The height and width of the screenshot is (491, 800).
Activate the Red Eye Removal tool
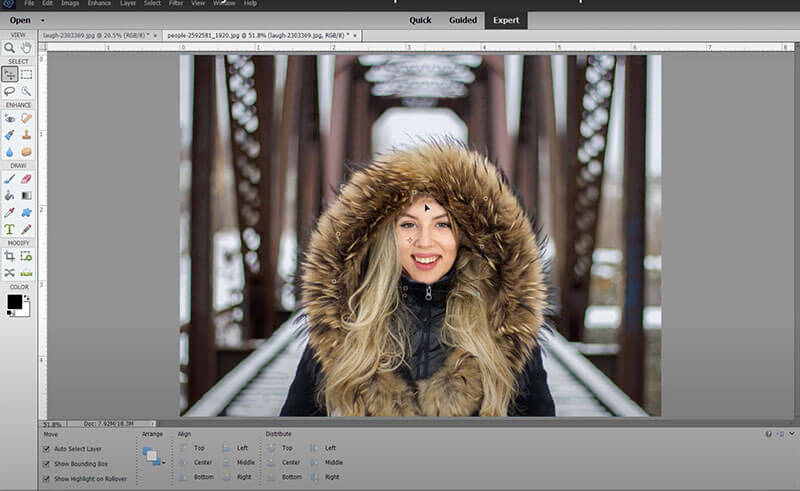point(9,118)
